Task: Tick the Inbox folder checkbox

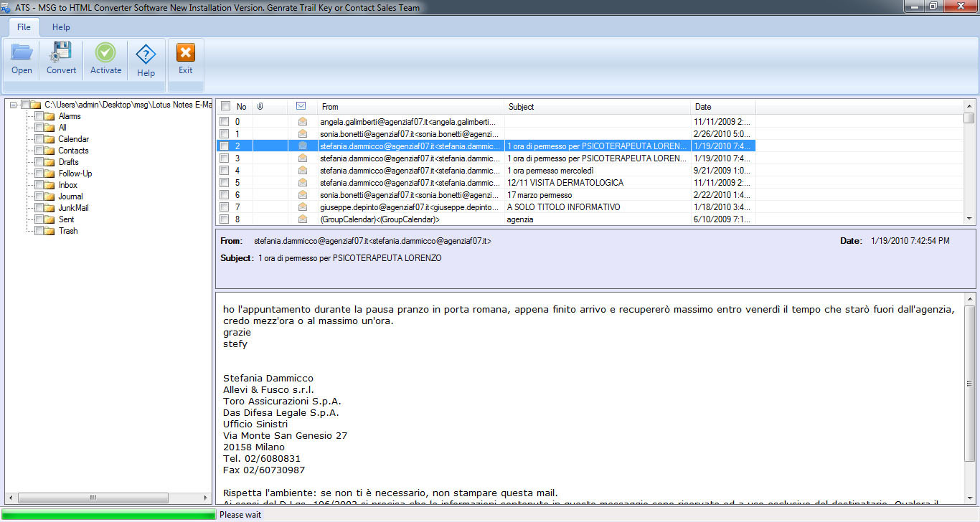Action: 39,185
